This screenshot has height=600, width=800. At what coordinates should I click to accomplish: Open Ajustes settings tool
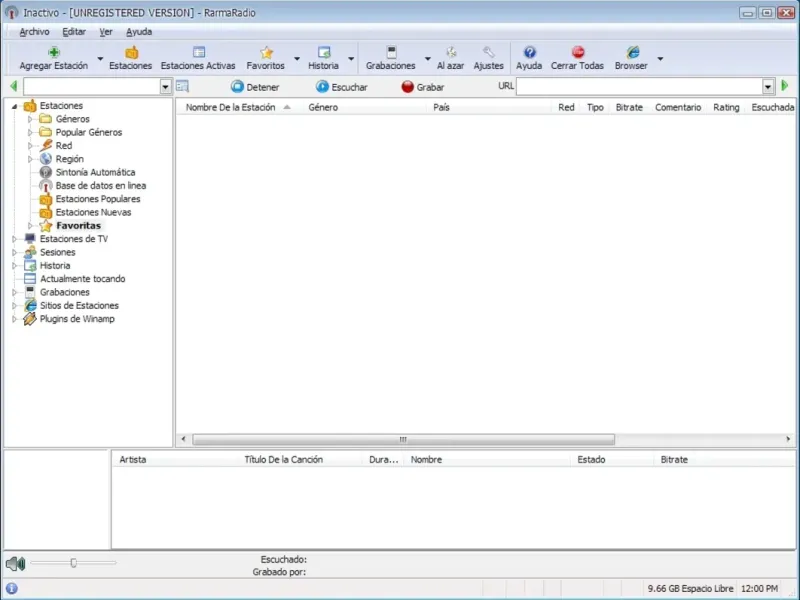(489, 58)
